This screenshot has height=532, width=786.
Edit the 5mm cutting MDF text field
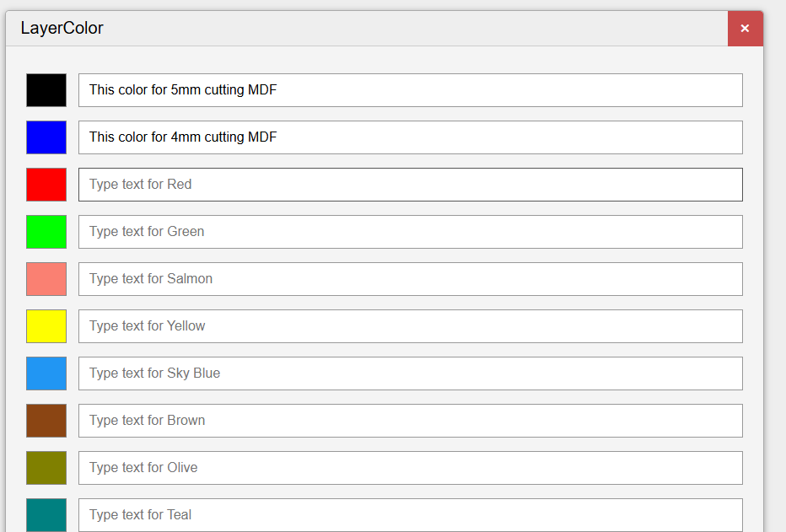click(411, 90)
